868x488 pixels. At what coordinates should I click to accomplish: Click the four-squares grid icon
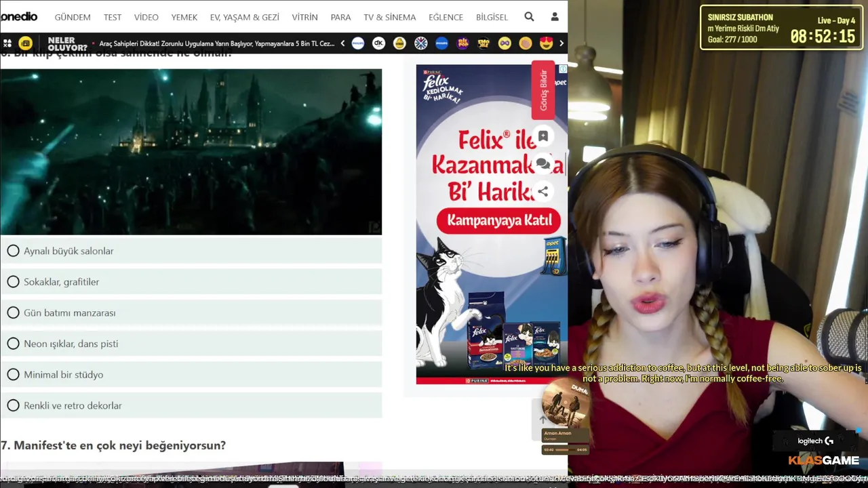tap(7, 43)
